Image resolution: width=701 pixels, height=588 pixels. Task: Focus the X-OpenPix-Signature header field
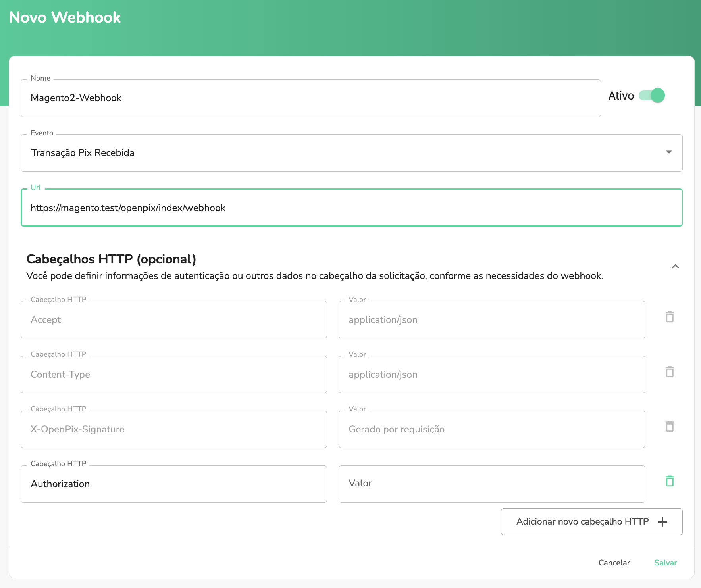point(173,429)
